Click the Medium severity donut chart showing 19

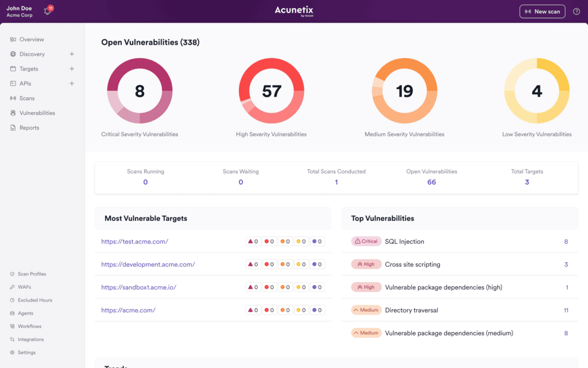tap(405, 91)
